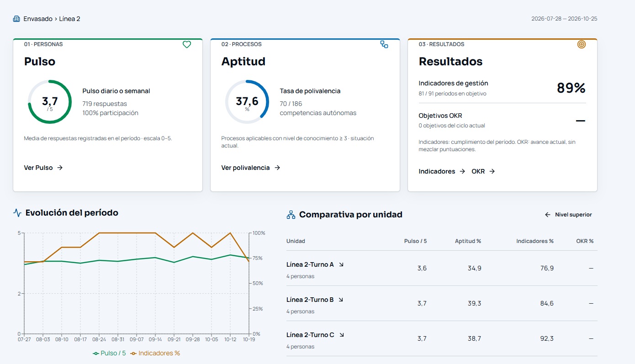Click Aptitud value 34,9 for Turno A
635x364 pixels.
(474, 268)
